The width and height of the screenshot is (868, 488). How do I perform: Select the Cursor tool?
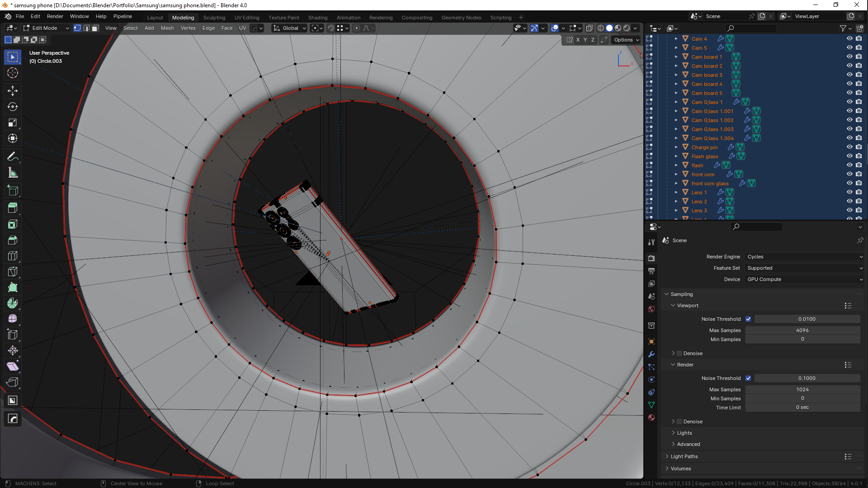click(x=13, y=73)
